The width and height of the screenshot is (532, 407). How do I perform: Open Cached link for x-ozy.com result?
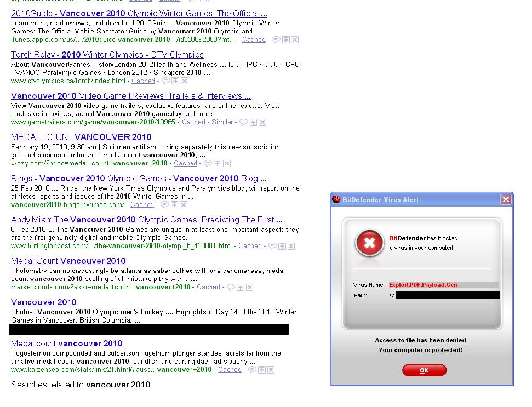pyautogui.click(x=185, y=163)
